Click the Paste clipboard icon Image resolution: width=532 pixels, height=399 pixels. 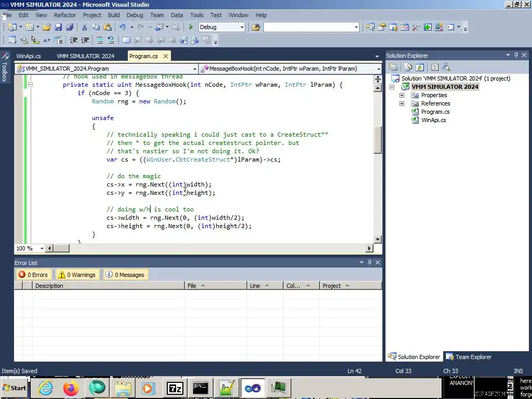108,27
